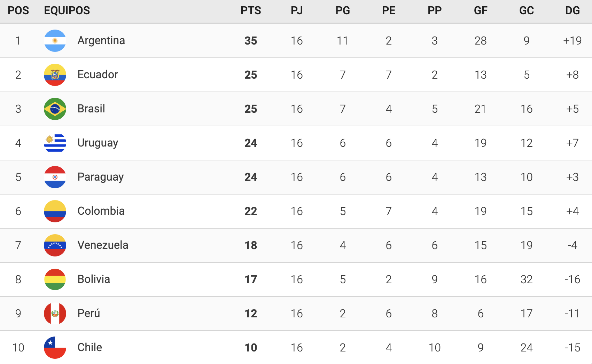
Task: Click the Uruguay flag icon
Action: pos(55,143)
